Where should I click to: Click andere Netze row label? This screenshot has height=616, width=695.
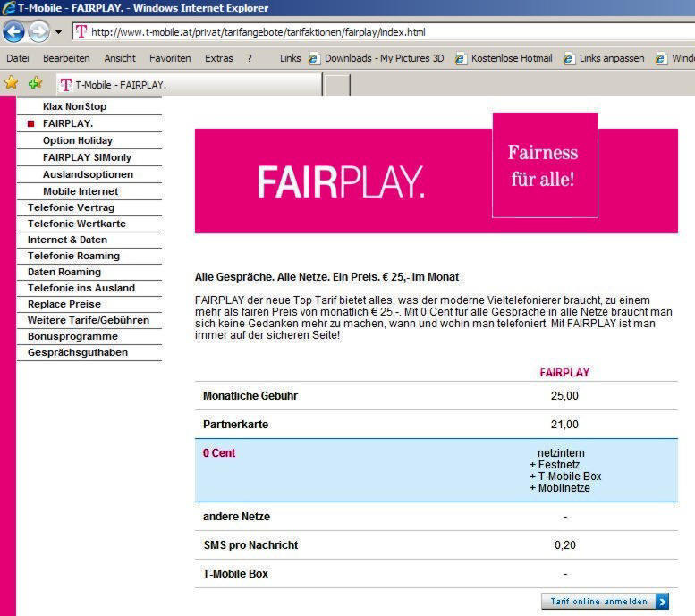click(236, 516)
